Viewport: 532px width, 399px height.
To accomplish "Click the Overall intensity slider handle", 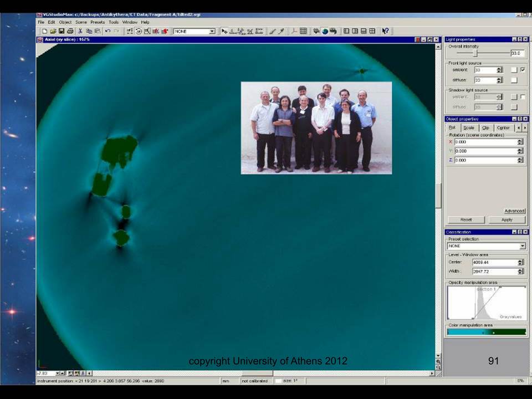I will (475, 53).
